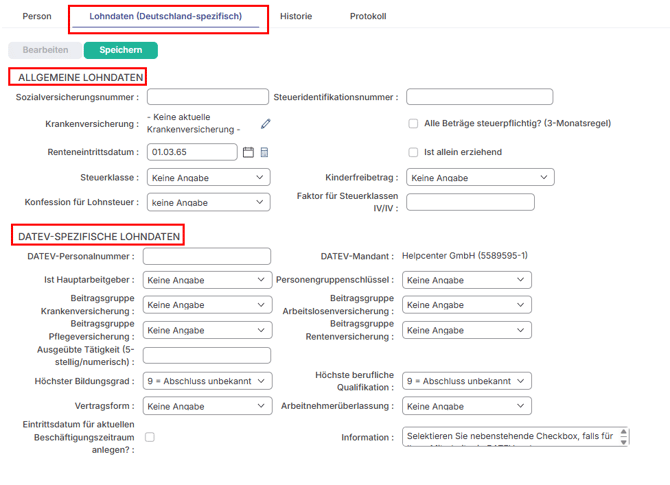Image resolution: width=670 pixels, height=485 pixels.
Task: Expand the Kinderfreibetrag dropdown
Action: [480, 177]
